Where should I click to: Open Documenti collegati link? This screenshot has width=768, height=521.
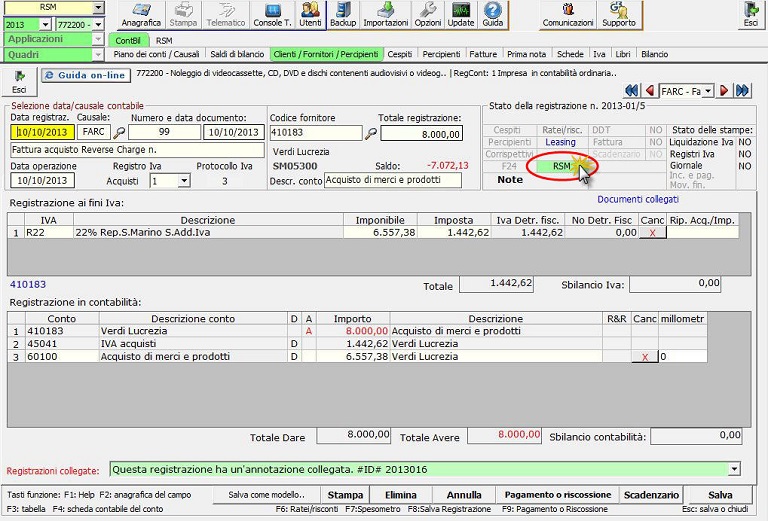pyautogui.click(x=638, y=199)
